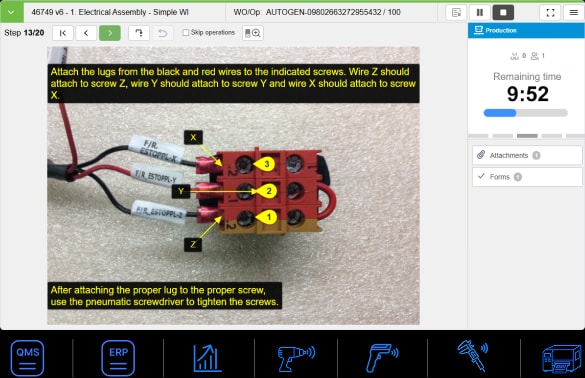The width and height of the screenshot is (585, 378).
Task: Click the jump-to-step arrow icon
Action: pyautogui.click(x=139, y=33)
